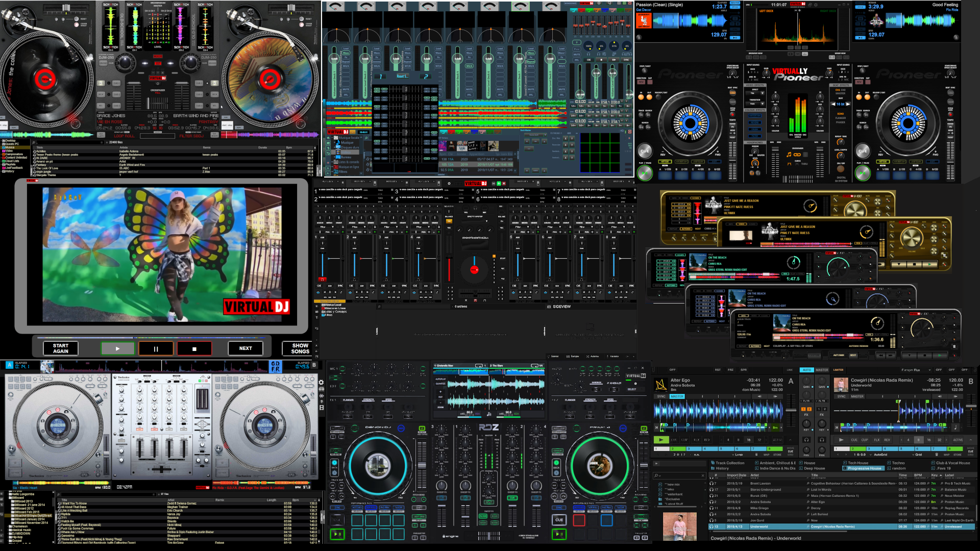The height and width of the screenshot is (551, 980).
Task: Enable SYNC on Traktor deck B
Action: 841,396
